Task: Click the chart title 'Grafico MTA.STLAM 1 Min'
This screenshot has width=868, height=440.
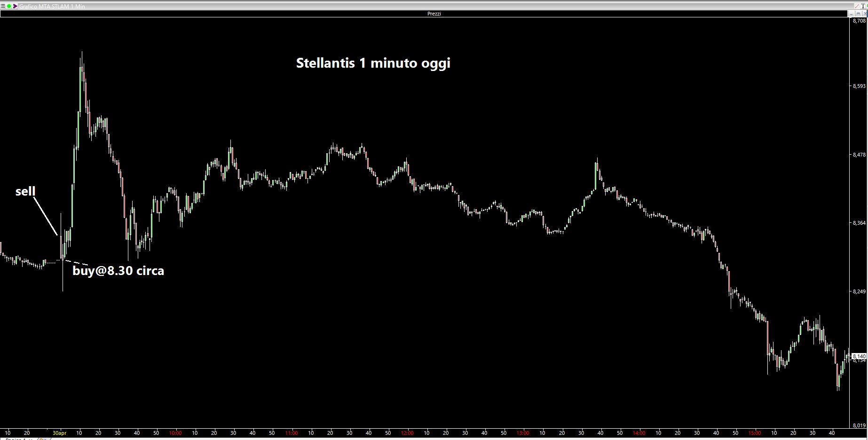Action: pyautogui.click(x=52, y=7)
